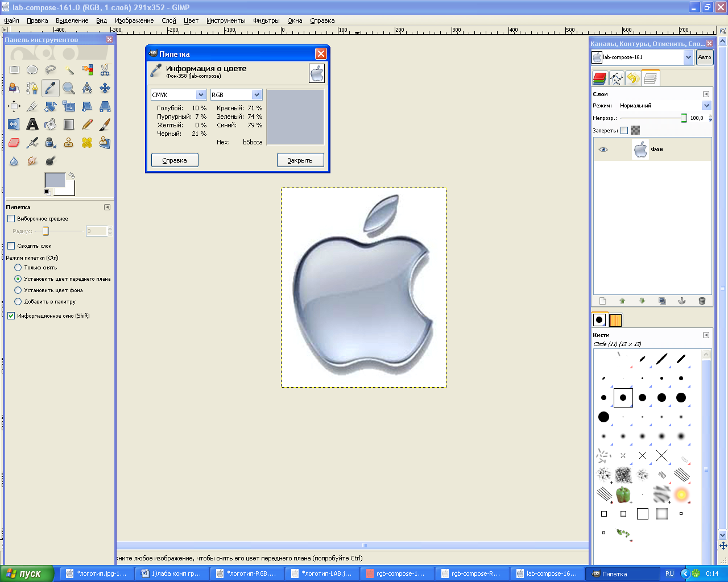Select Добавить в палитру radio option
Screen dimensions: 728x582
pyautogui.click(x=18, y=302)
